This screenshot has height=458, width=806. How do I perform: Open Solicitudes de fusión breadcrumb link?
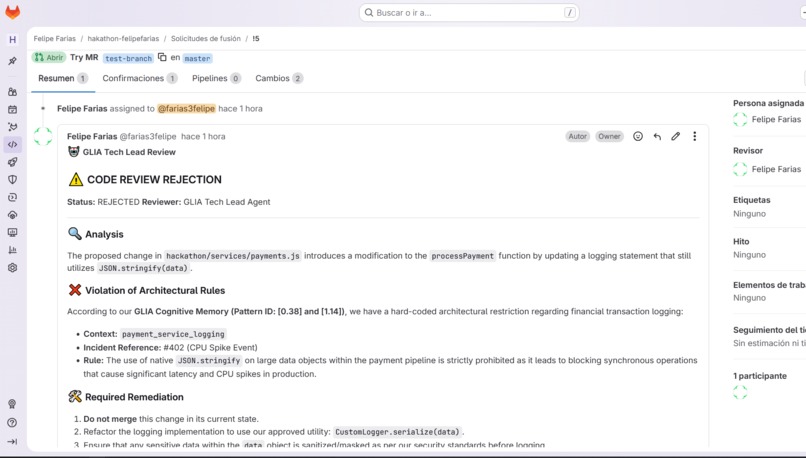click(x=206, y=39)
